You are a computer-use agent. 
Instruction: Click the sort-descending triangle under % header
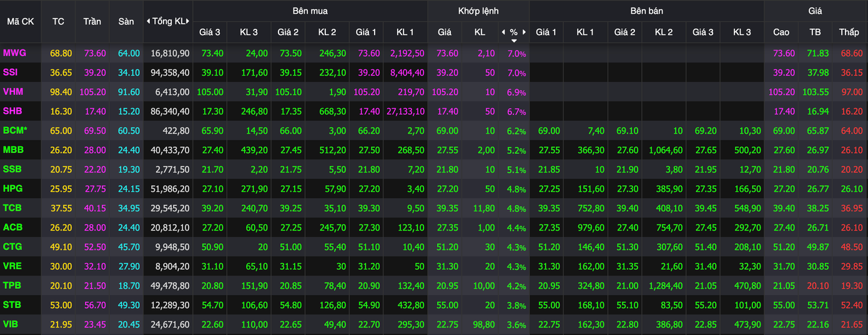tap(514, 41)
